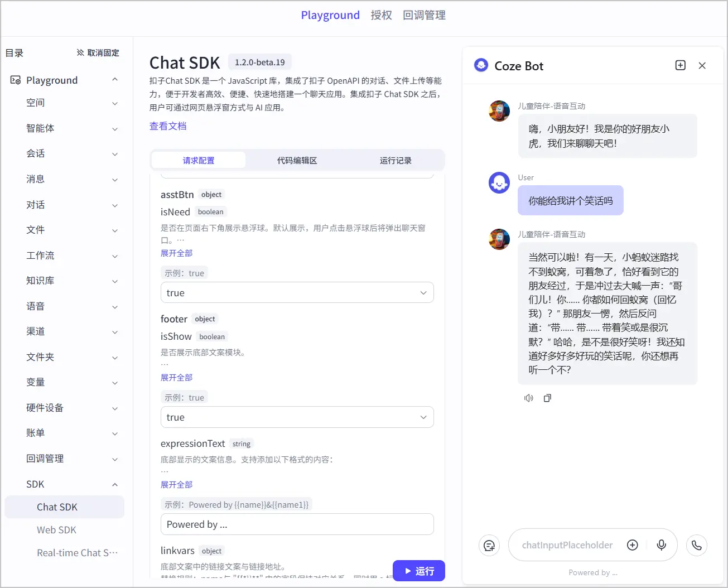Viewport: 728px width, 588px height.
Task: Expand the 渠道 sidebar section
Action: [115, 332]
